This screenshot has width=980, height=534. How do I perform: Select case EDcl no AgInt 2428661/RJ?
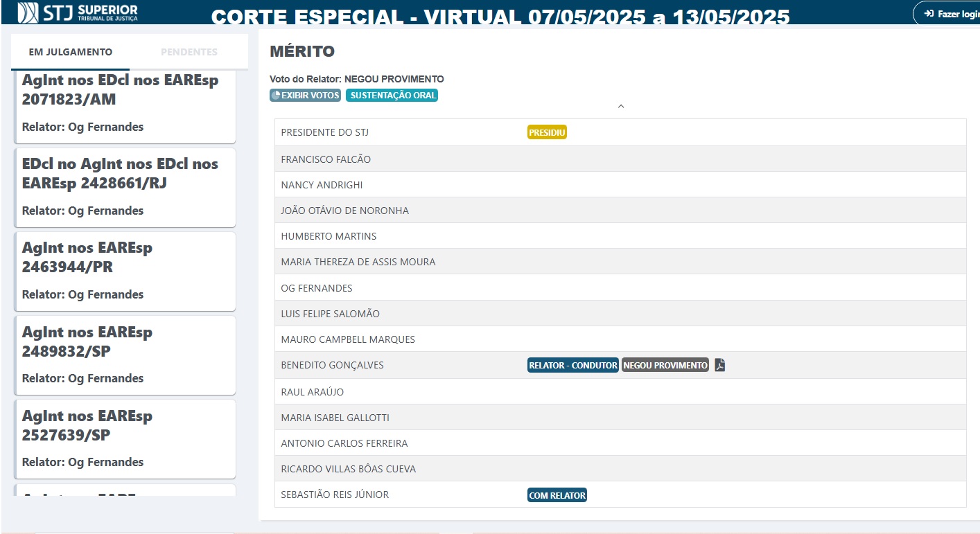(x=125, y=187)
